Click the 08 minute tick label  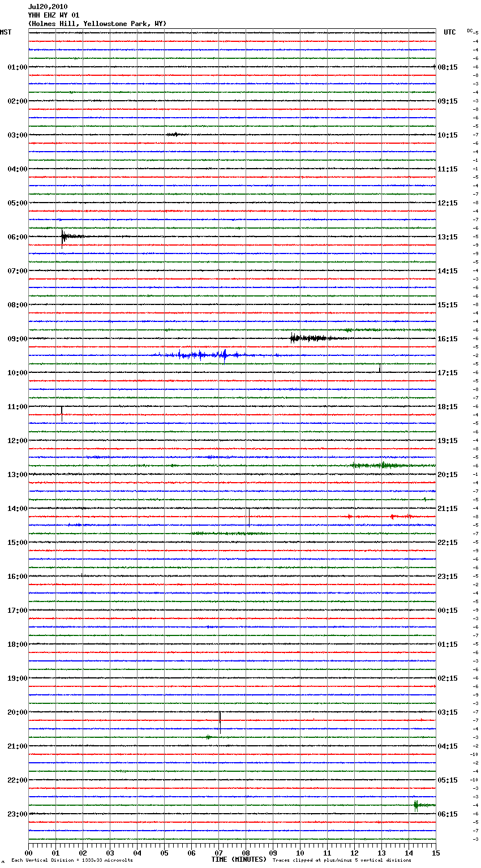point(246,853)
